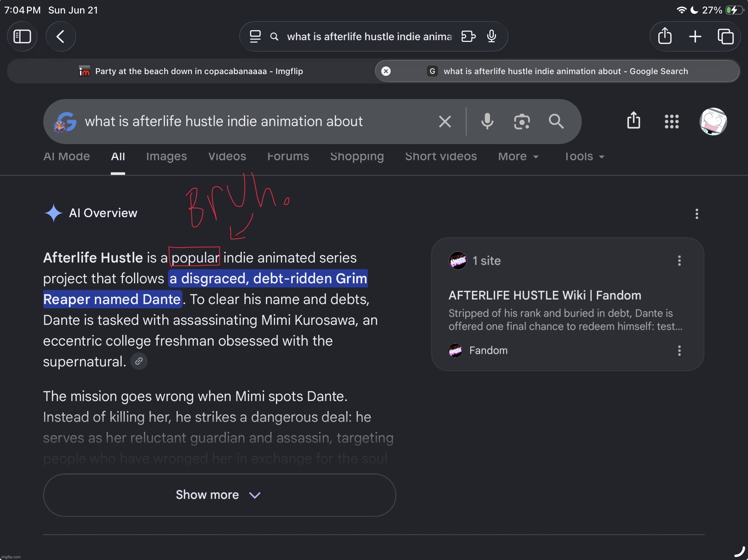Select the All results tab
The image size is (748, 560).
click(118, 157)
